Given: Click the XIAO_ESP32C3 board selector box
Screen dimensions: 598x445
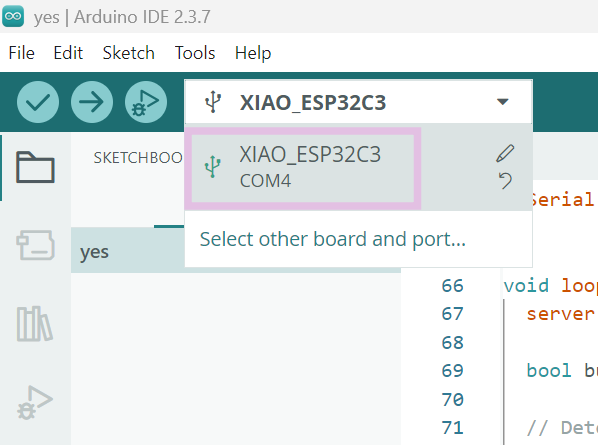Looking at the screenshot, I should pyautogui.click(x=358, y=102).
